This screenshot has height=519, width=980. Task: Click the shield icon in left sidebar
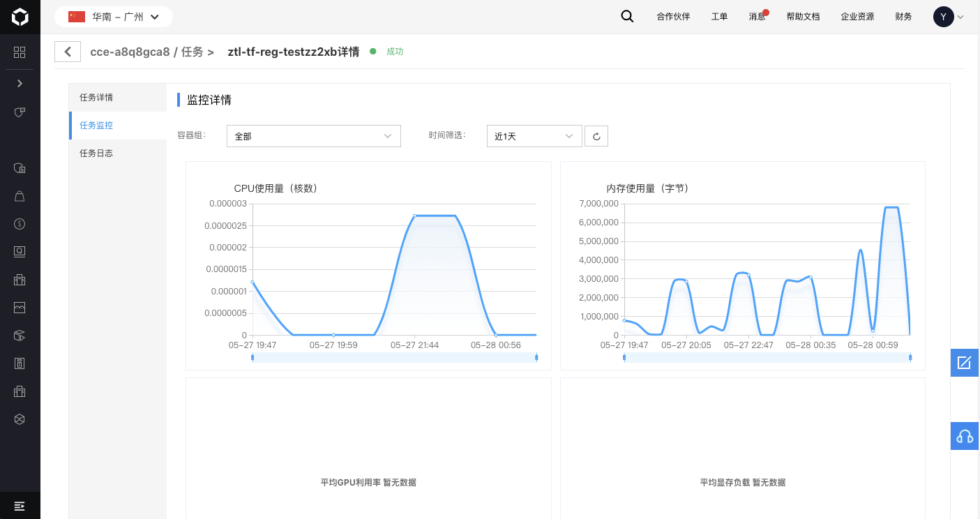point(20,112)
